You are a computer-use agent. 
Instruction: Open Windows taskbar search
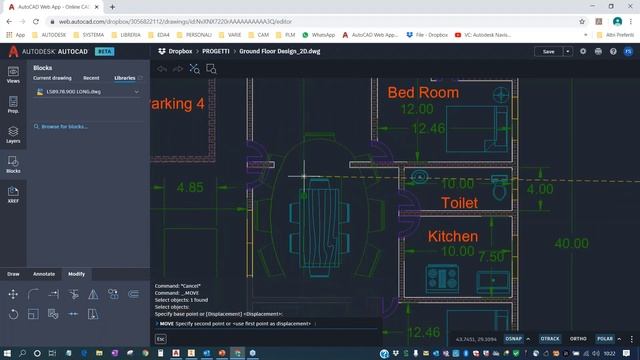(x=22, y=353)
